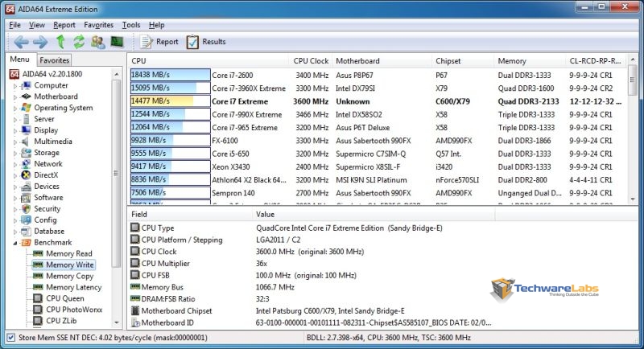Click the Refresh toolbar icon
This screenshot has width=644, height=349.
[x=79, y=42]
